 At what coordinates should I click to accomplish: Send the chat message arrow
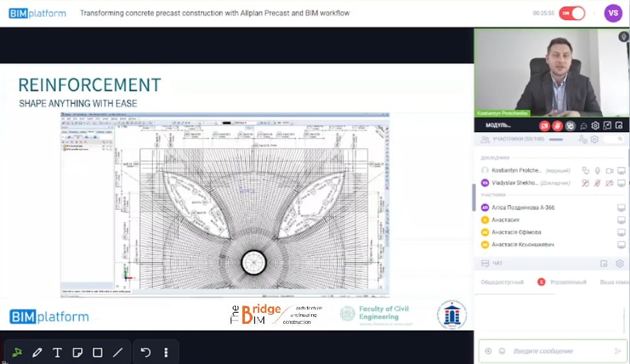pos(618,351)
